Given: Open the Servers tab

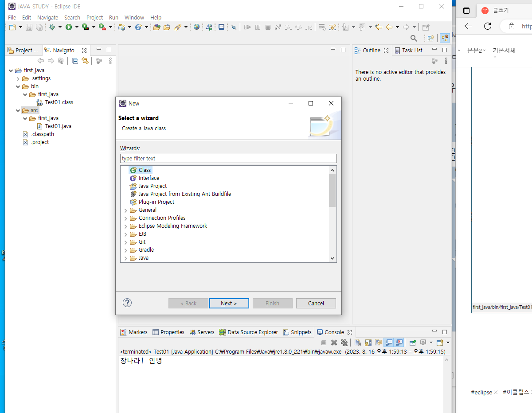Looking at the screenshot, I should pyautogui.click(x=202, y=332).
